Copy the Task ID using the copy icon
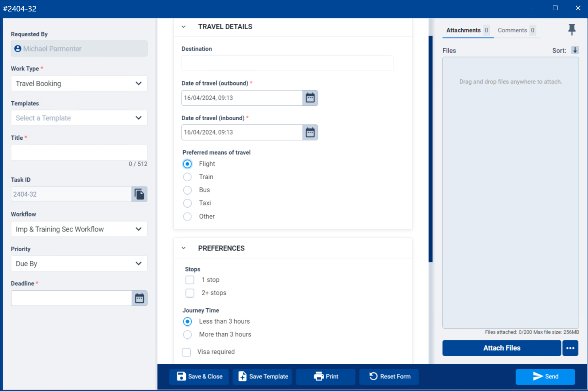The width and height of the screenshot is (588, 391). tap(139, 194)
